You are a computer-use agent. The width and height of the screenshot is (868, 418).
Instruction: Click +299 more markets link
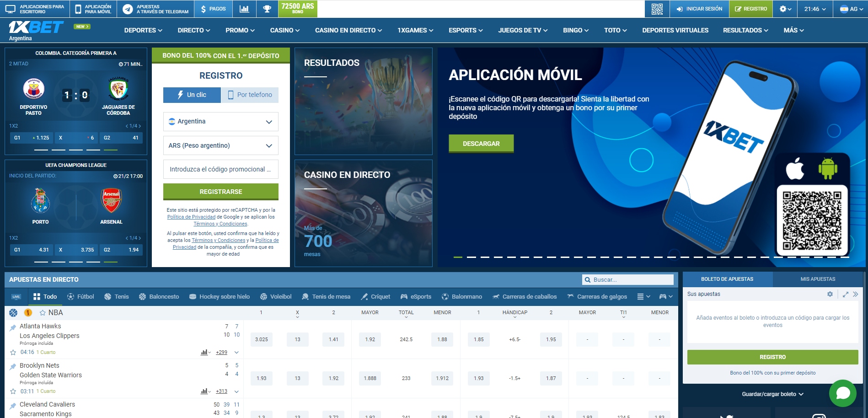pyautogui.click(x=221, y=352)
